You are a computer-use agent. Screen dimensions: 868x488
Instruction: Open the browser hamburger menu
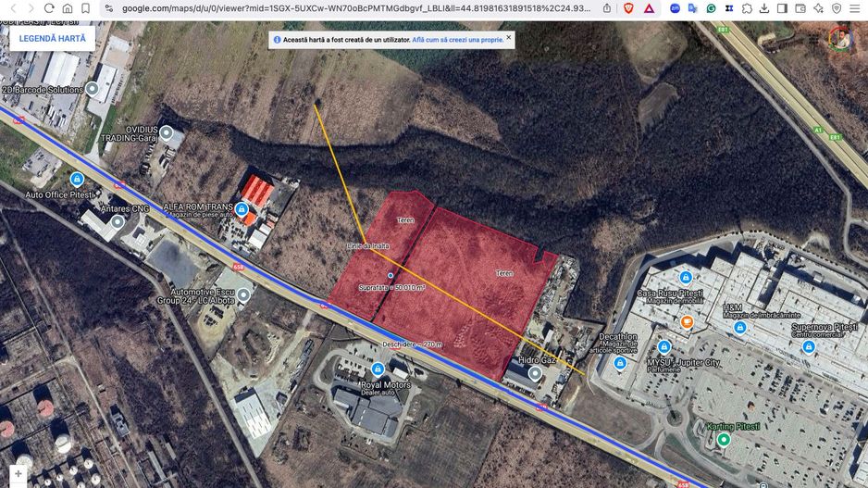pyautogui.click(x=854, y=8)
